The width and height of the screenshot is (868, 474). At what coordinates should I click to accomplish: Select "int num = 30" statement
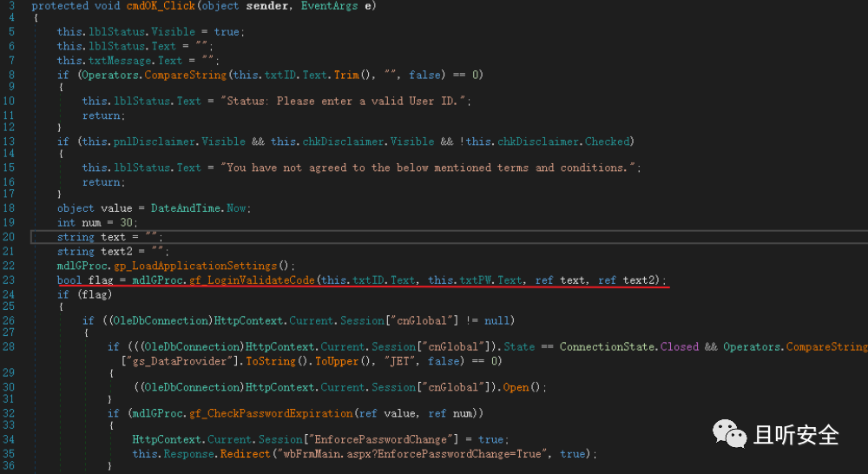96,222
